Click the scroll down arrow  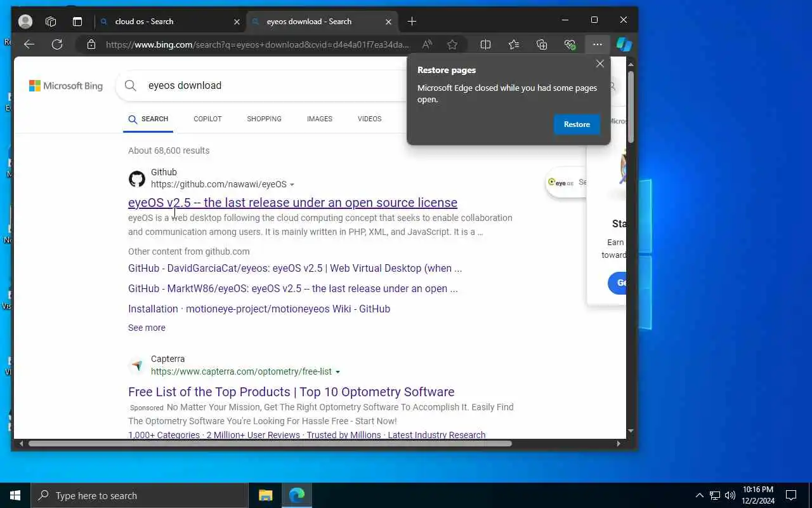tap(631, 431)
